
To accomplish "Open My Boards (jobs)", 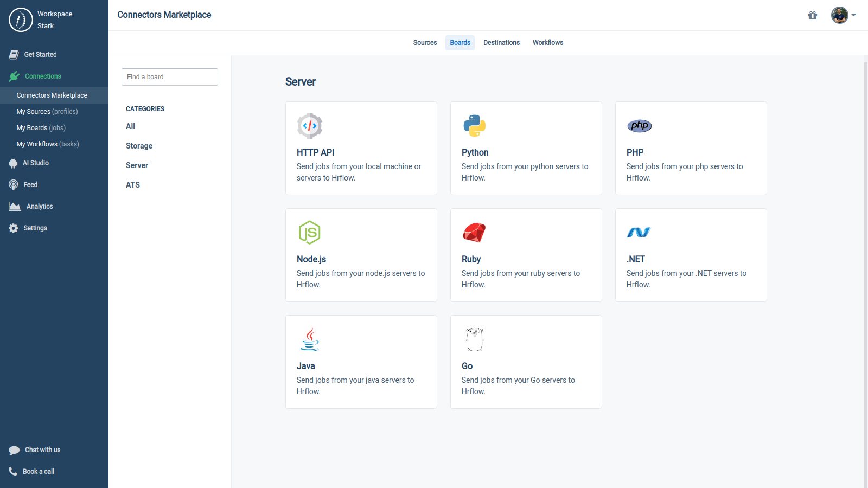I will (41, 128).
